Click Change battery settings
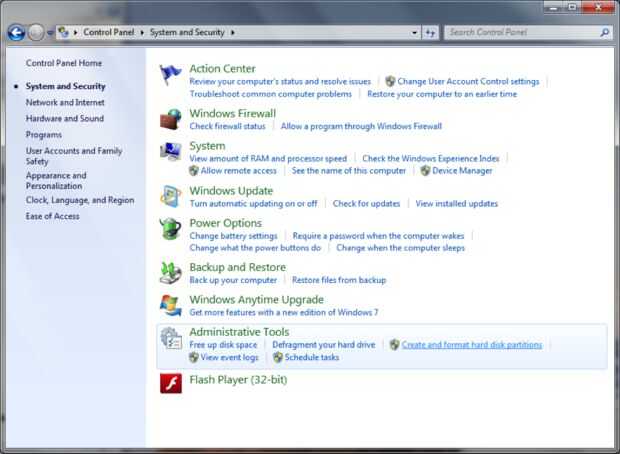 point(233,236)
